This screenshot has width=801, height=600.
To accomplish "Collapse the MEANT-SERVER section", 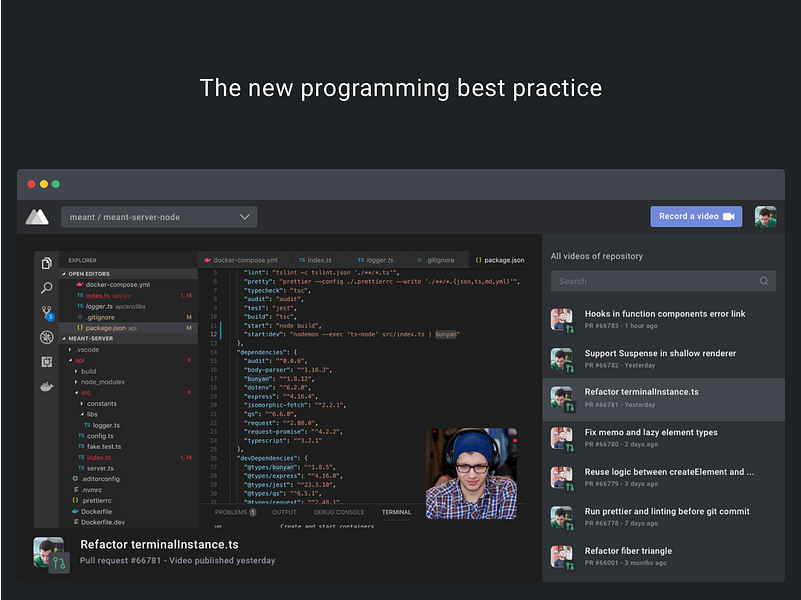I will pos(128,339).
